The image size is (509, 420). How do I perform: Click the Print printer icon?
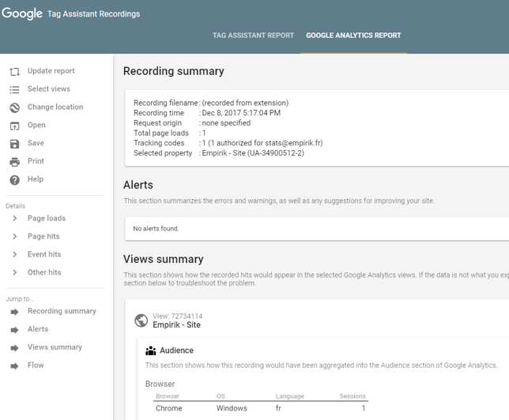click(x=14, y=162)
